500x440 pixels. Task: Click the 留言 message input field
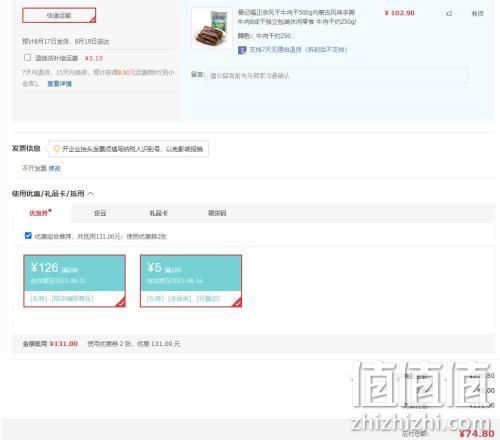[x=337, y=76]
